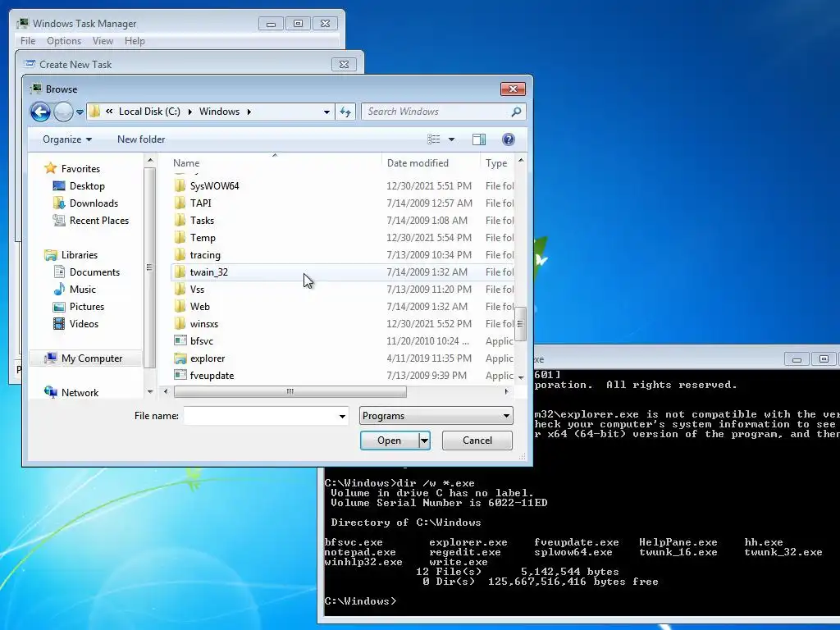Click the Open button
Viewport: 840px width, 630px height.
(390, 441)
